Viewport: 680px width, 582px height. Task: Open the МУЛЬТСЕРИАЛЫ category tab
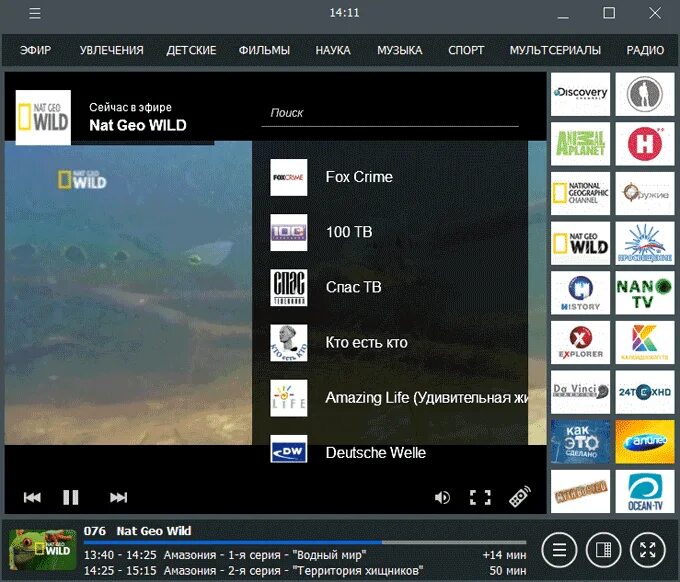[x=555, y=50]
